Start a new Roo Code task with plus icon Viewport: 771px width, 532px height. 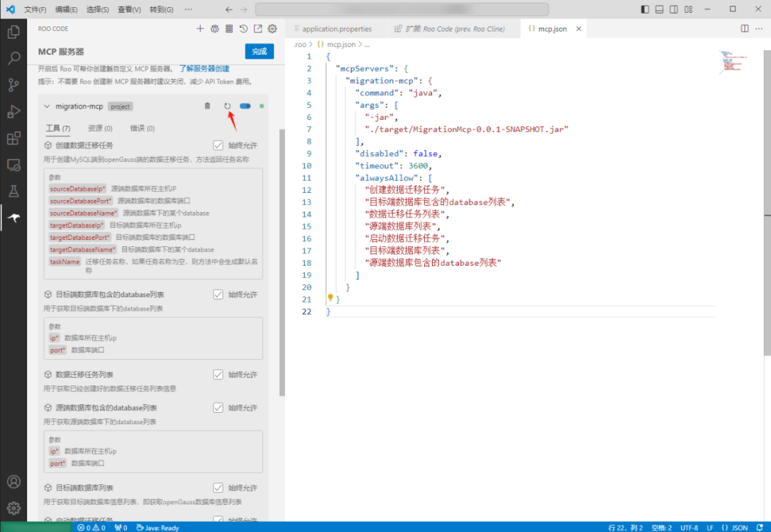point(200,29)
